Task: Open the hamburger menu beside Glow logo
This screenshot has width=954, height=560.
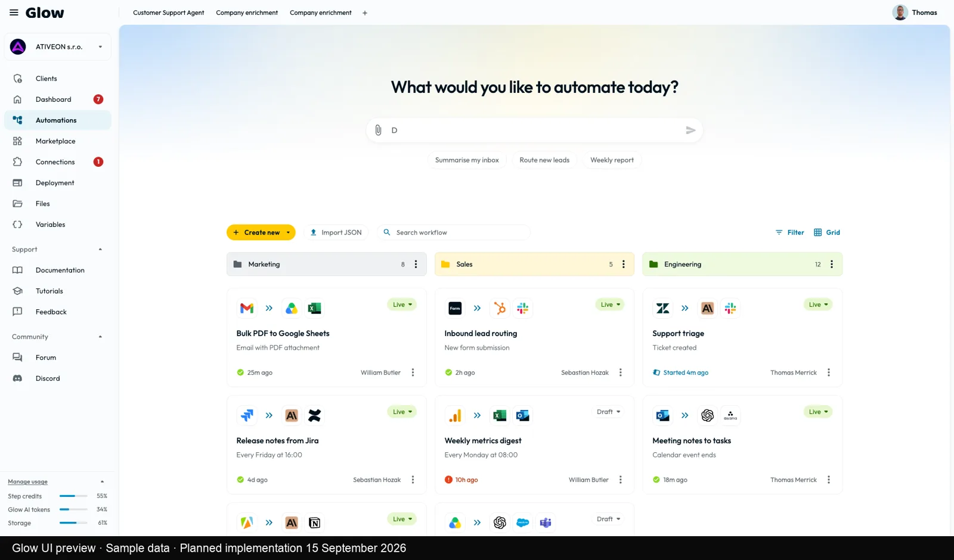Action: [14, 13]
